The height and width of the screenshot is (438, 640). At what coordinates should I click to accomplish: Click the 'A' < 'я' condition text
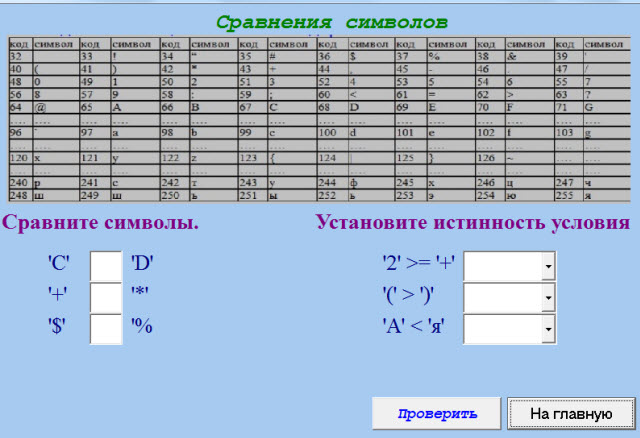413,326
